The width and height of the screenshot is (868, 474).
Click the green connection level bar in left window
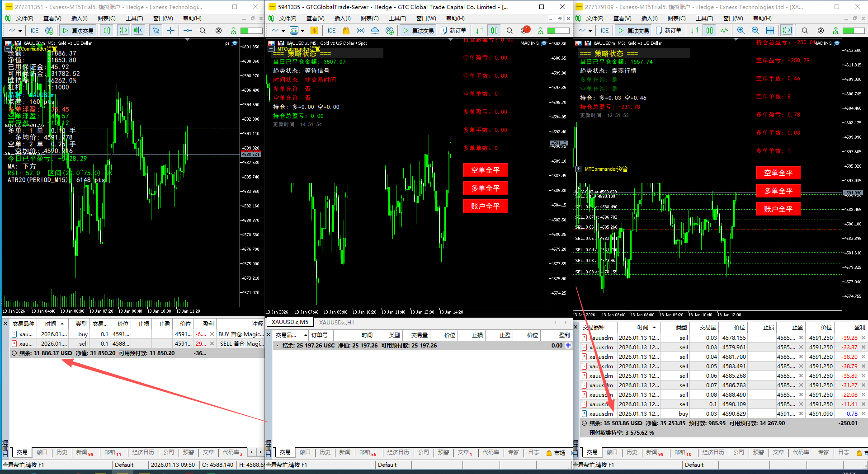[251, 31]
